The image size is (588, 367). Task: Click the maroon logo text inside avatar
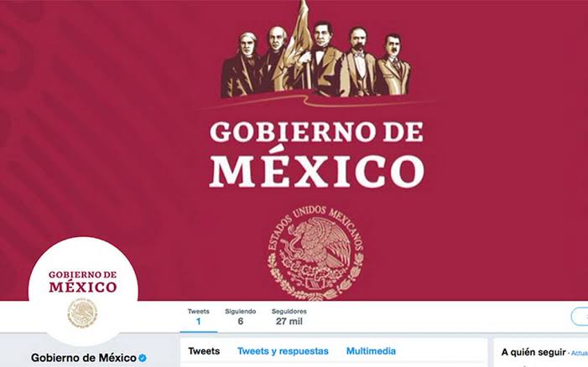tap(83, 282)
